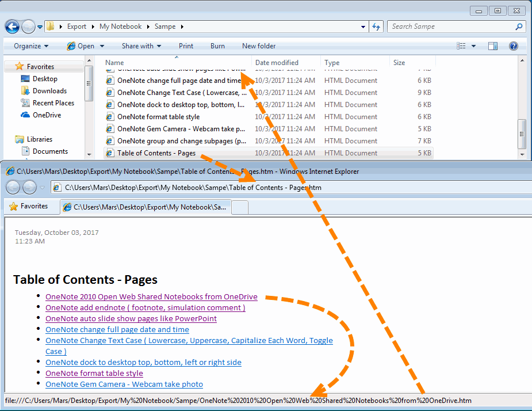
Task: Click icon of OneNote group and change subpages file
Action: point(109,141)
